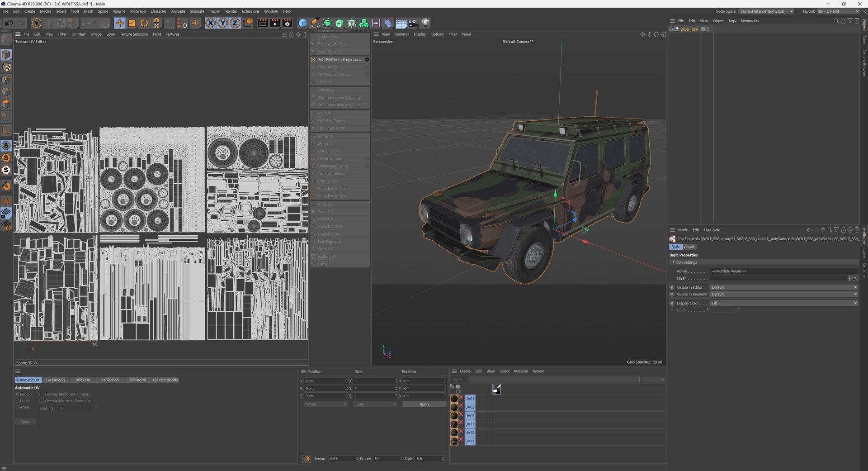Select the Packed radio option
The image size is (868, 471).
[17, 395]
